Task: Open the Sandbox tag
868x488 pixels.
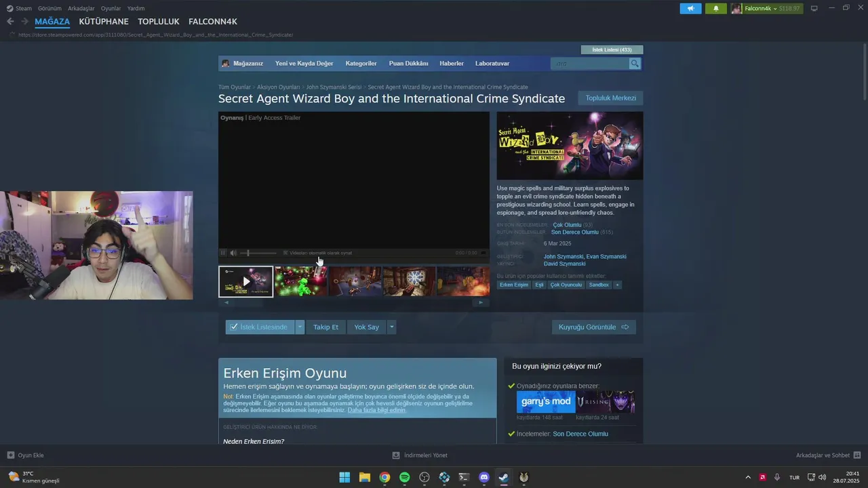Action: (x=599, y=285)
